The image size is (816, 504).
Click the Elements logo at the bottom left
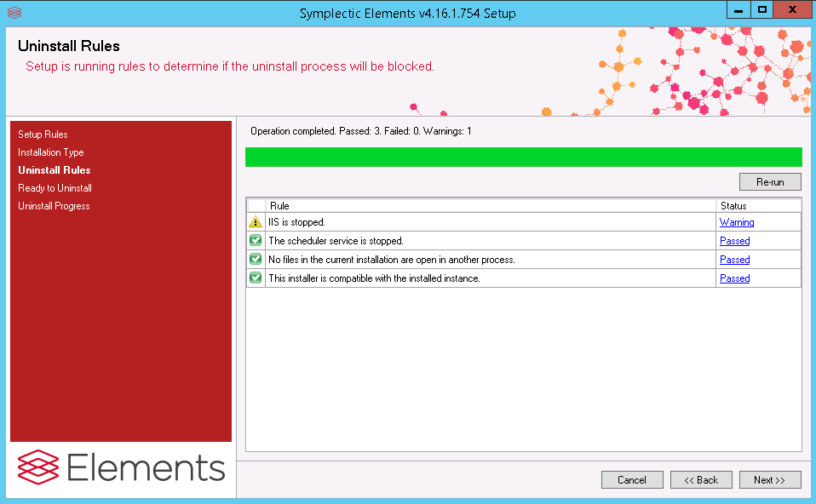[121, 467]
